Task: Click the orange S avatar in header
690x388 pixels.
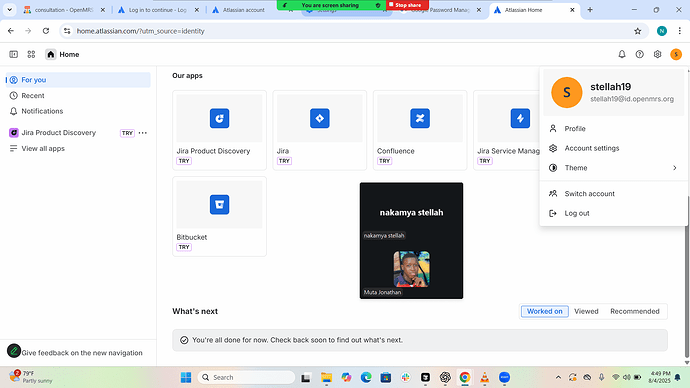Action: [x=676, y=55]
